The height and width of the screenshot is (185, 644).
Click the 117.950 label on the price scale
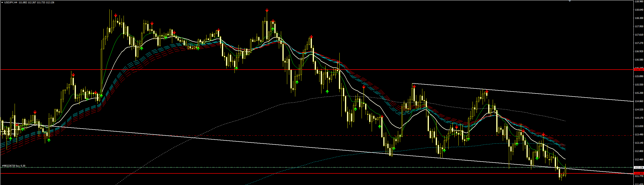pos(639,26)
